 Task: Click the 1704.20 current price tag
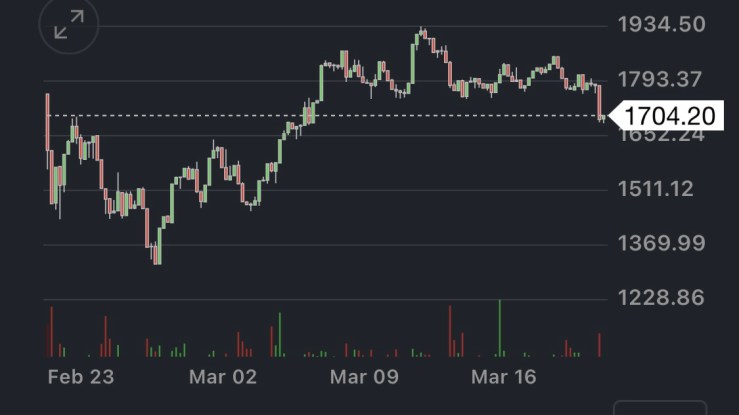point(669,116)
